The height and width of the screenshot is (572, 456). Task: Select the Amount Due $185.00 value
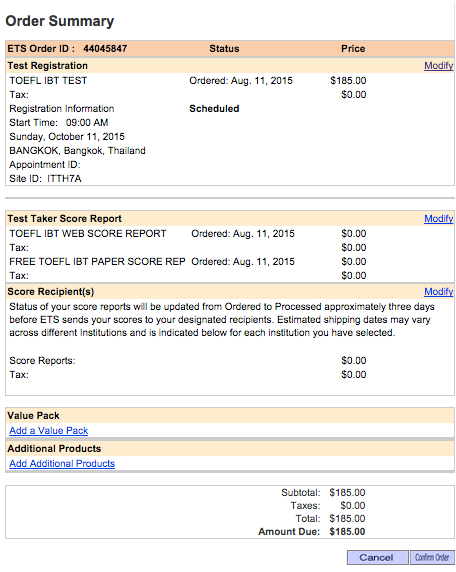347,532
